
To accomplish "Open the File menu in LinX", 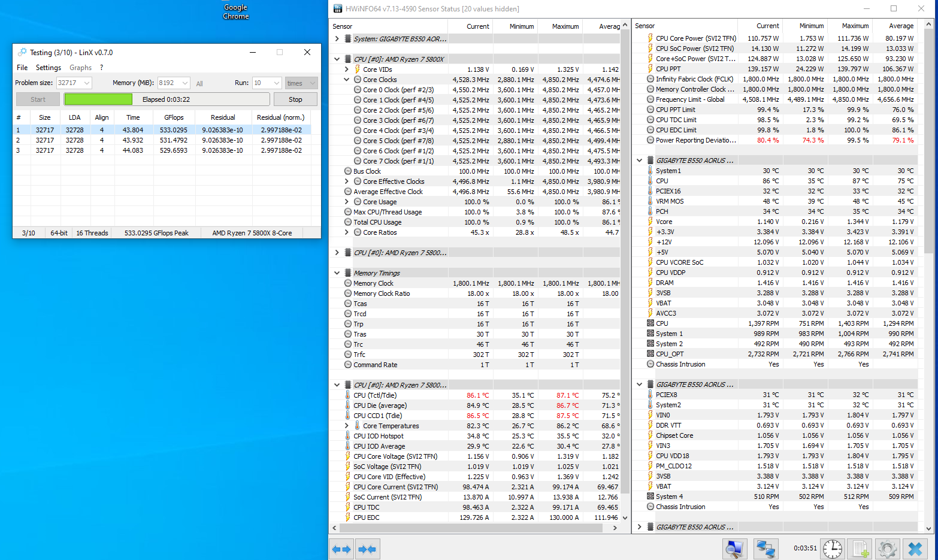I will click(x=22, y=68).
